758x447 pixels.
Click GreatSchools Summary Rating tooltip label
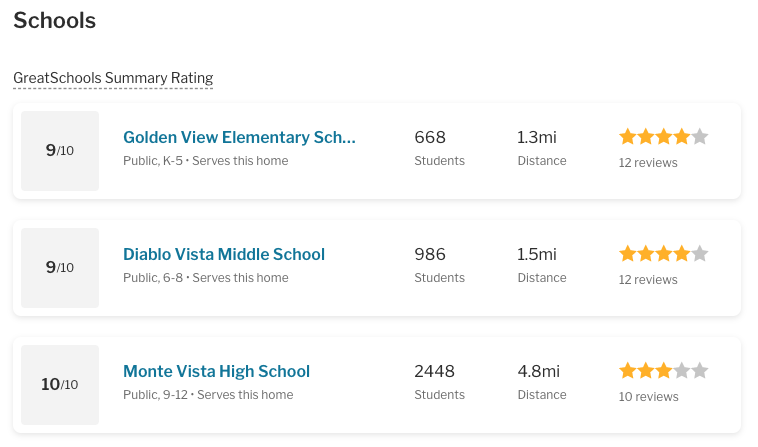click(x=113, y=78)
